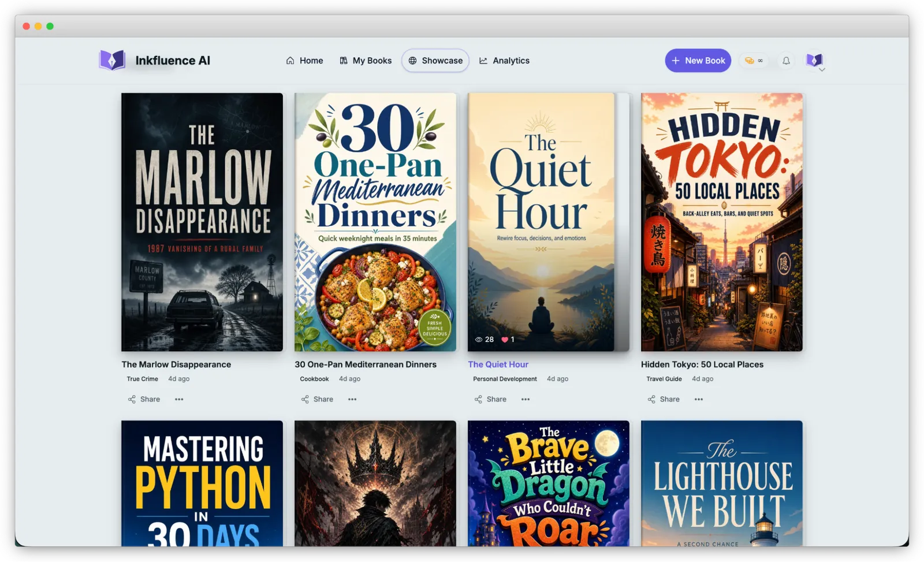This screenshot has width=924, height=562.
Task: Click the True Crime genre tag
Action: pyautogui.click(x=142, y=379)
